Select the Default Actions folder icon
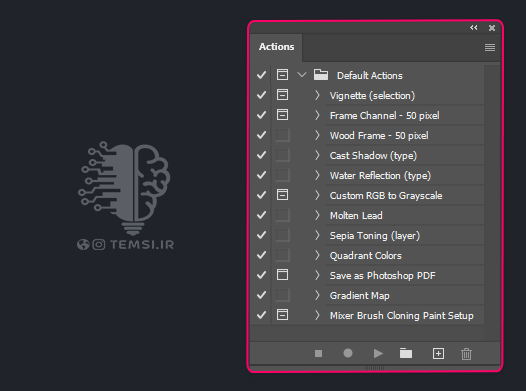 [321, 75]
